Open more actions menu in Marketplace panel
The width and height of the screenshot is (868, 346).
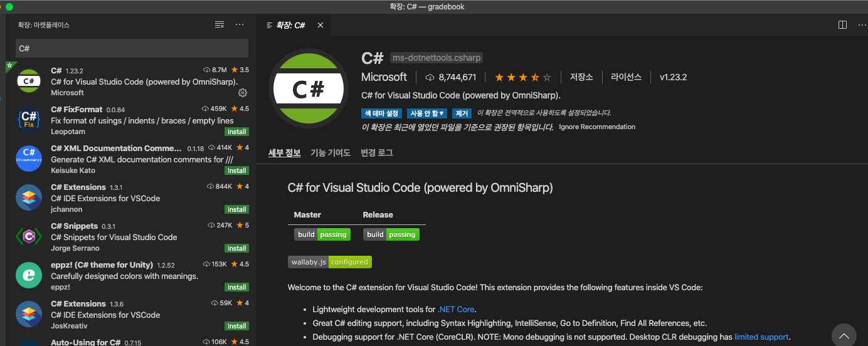(x=240, y=24)
